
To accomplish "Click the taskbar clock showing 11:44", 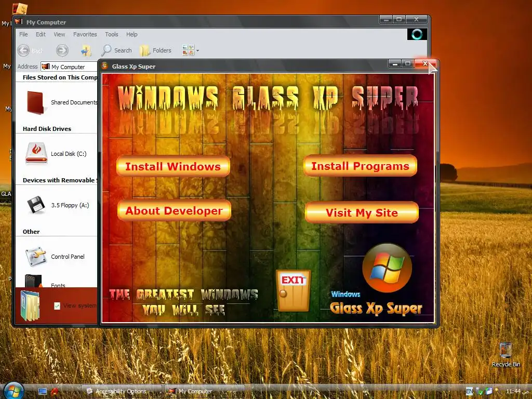I will click(x=517, y=391).
